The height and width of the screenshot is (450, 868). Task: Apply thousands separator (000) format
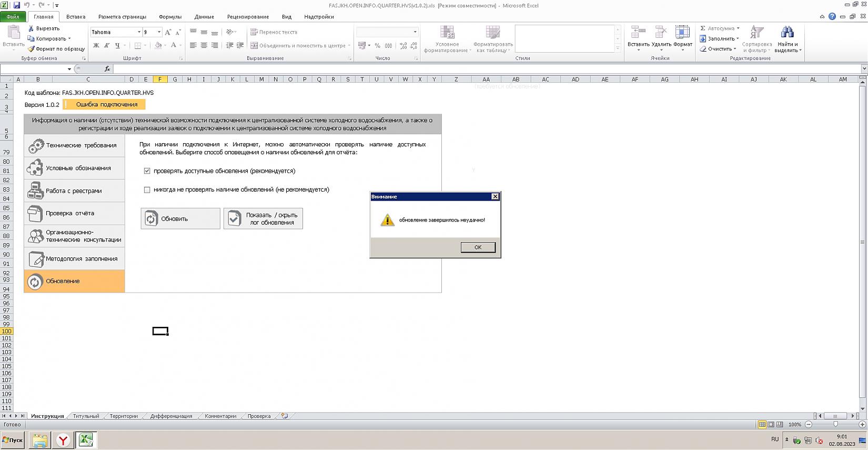click(x=388, y=46)
